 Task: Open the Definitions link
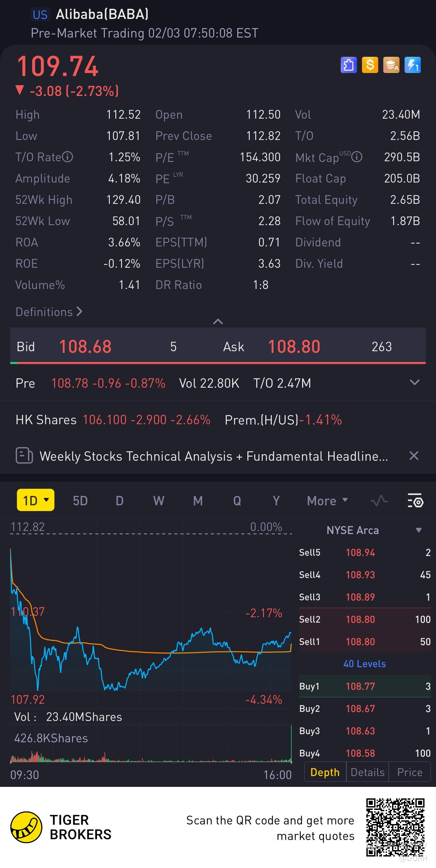pos(49,312)
